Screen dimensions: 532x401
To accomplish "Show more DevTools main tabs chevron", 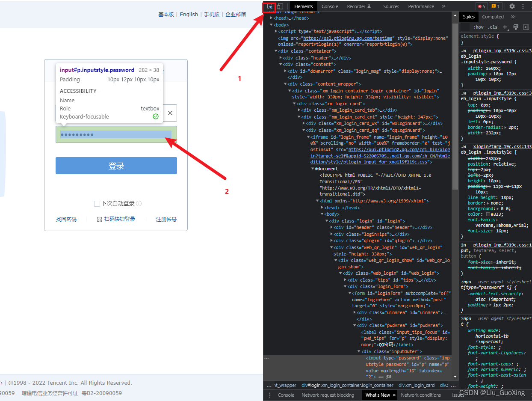I will click(443, 6).
